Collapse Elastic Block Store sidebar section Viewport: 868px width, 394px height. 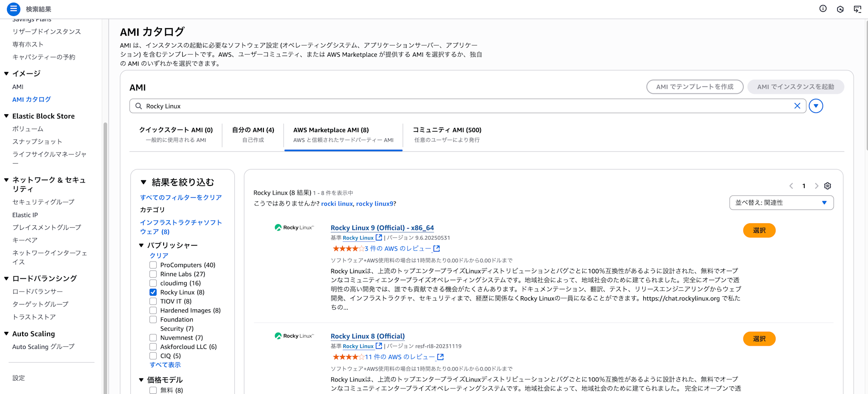pyautogui.click(x=7, y=116)
